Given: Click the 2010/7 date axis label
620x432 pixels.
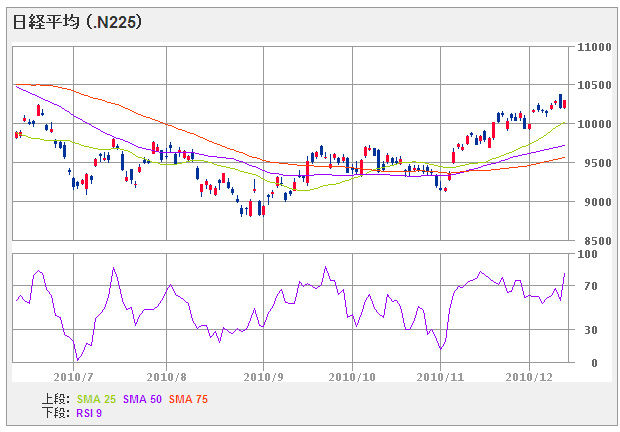Looking at the screenshot, I should tap(74, 377).
